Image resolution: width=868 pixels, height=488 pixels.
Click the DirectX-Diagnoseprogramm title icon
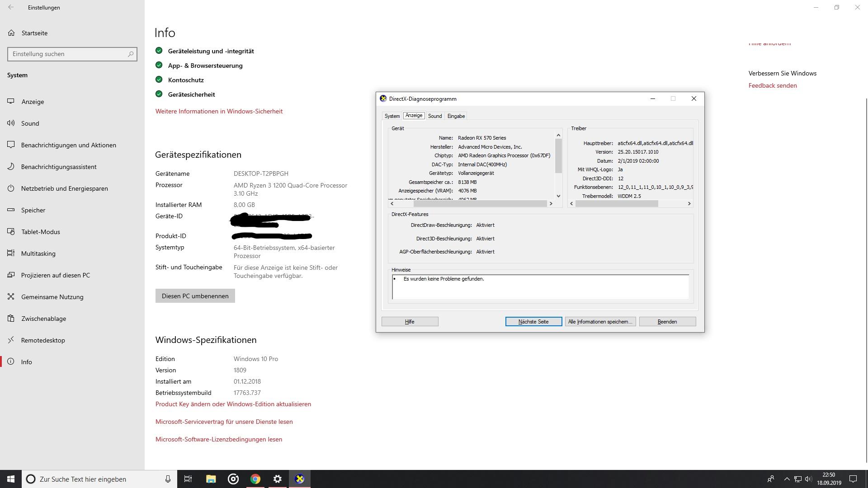383,99
